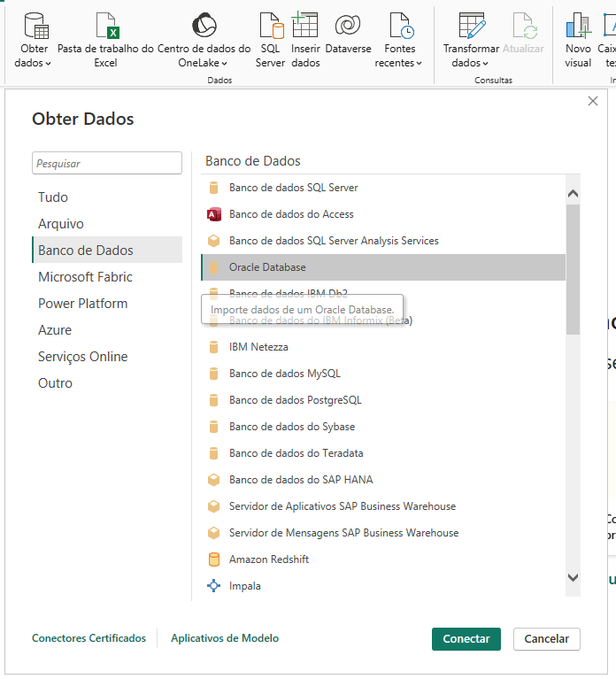Click the Cancelar button
The width and height of the screenshot is (616, 679).
point(547,639)
